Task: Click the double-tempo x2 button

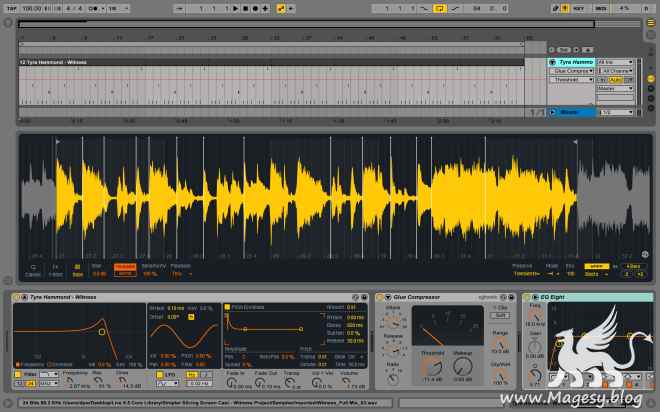Action: click(640, 274)
